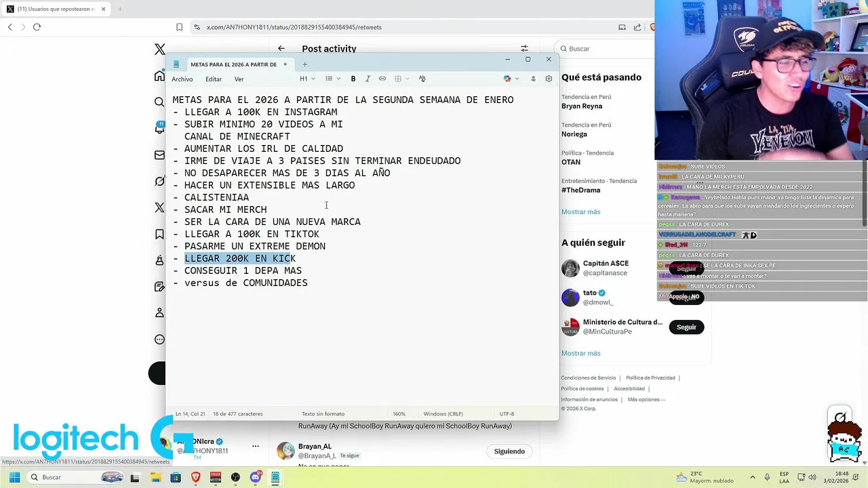Click the X logo in the Twitter sidebar
This screenshot has height=488, width=868.
pyautogui.click(x=159, y=49)
